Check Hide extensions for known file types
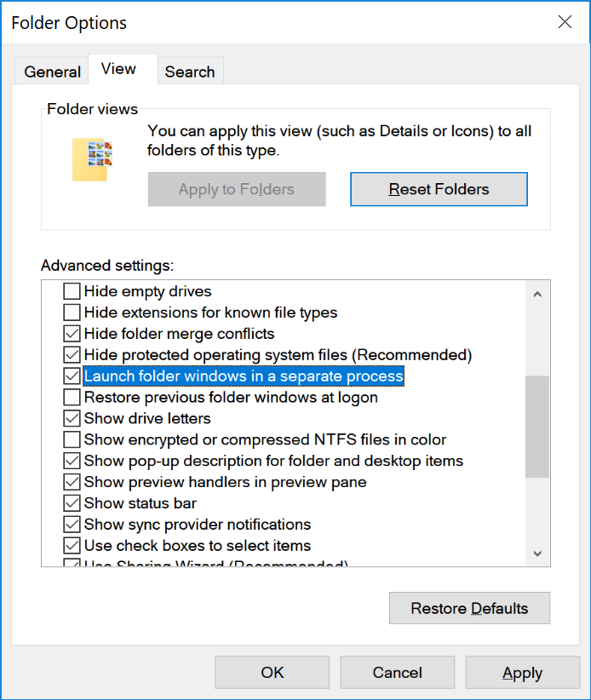Image resolution: width=591 pixels, height=700 pixels. click(72, 313)
